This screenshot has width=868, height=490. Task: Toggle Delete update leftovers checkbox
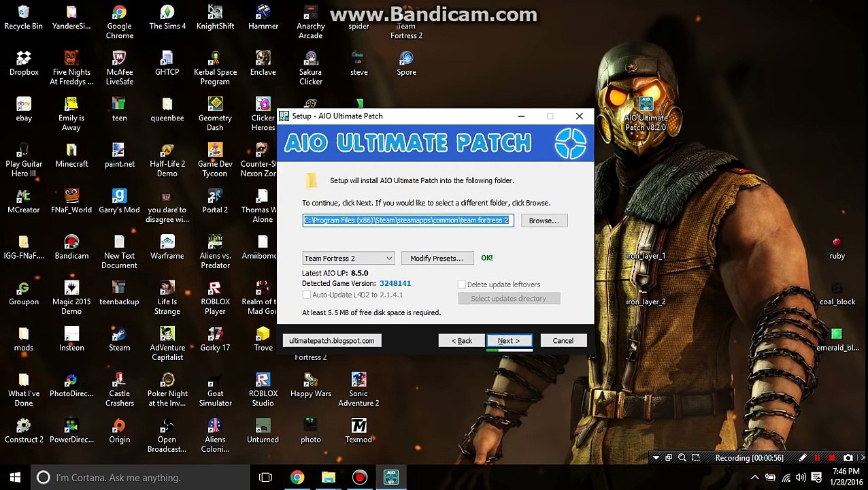pyautogui.click(x=462, y=284)
